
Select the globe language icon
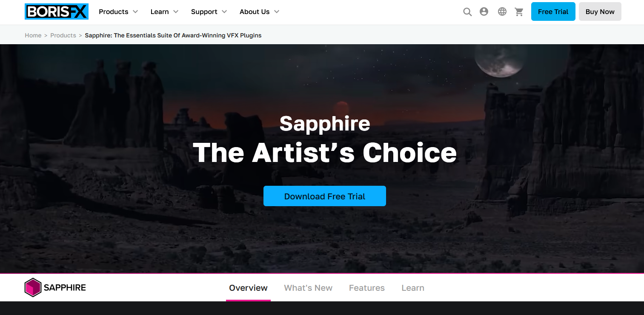[x=502, y=12]
